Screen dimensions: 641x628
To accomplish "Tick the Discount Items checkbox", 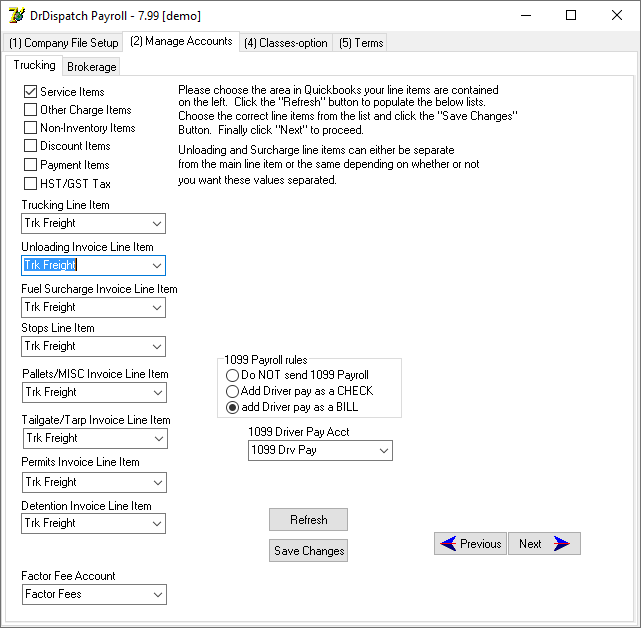I will coord(31,146).
